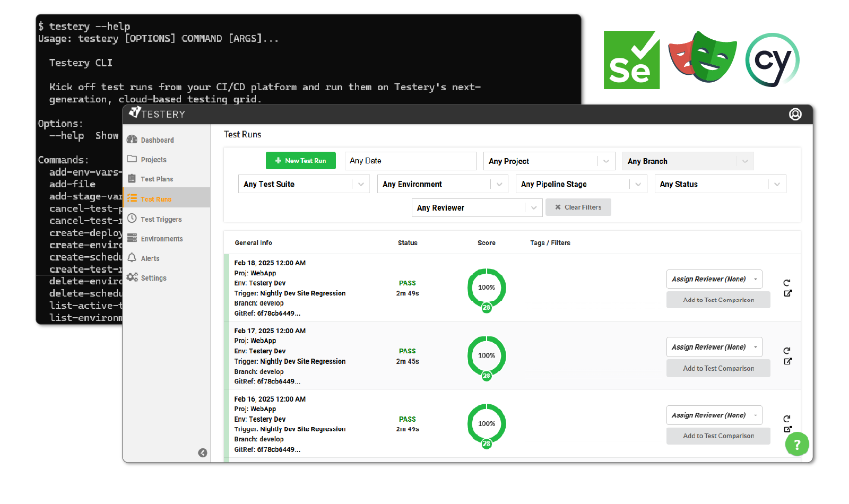The height and width of the screenshot is (504, 849).
Task: Click the rerun icon for Feb 18 run
Action: (x=787, y=283)
